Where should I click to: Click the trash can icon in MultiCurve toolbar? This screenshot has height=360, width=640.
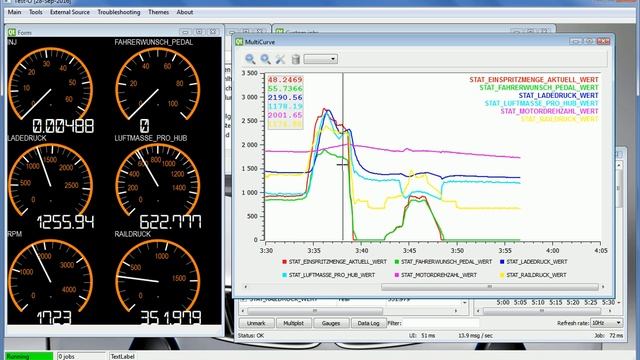tap(296, 59)
